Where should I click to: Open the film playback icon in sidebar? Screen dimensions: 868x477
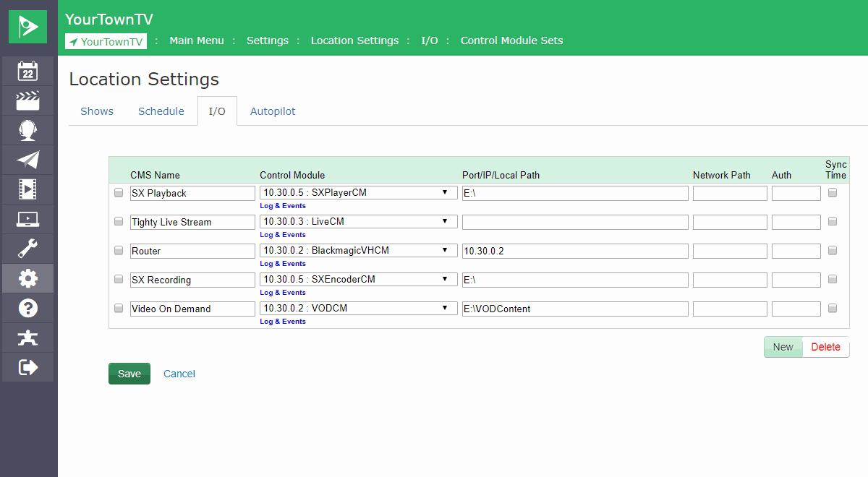[x=27, y=189]
